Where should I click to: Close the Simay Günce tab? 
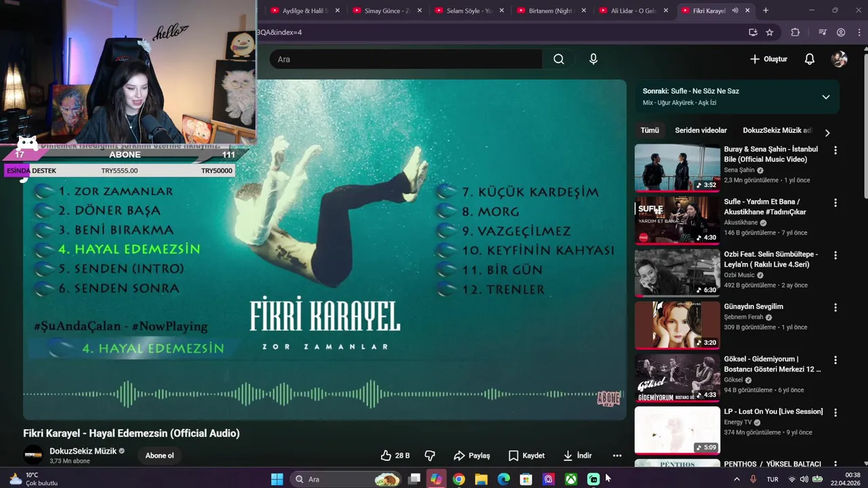[420, 11]
